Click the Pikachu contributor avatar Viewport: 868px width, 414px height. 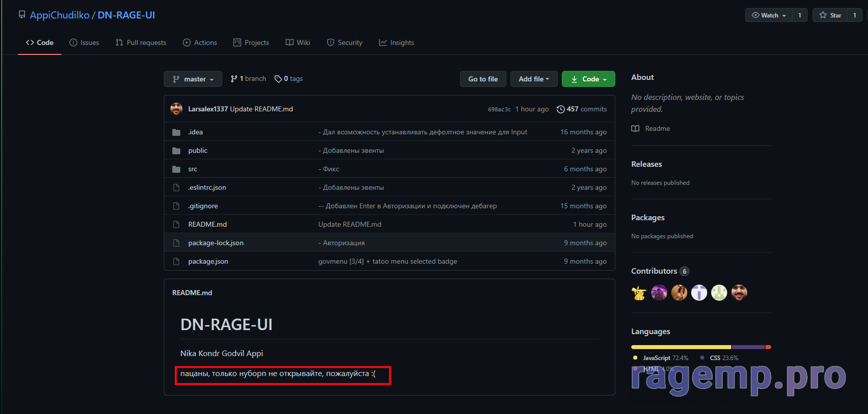(639, 293)
